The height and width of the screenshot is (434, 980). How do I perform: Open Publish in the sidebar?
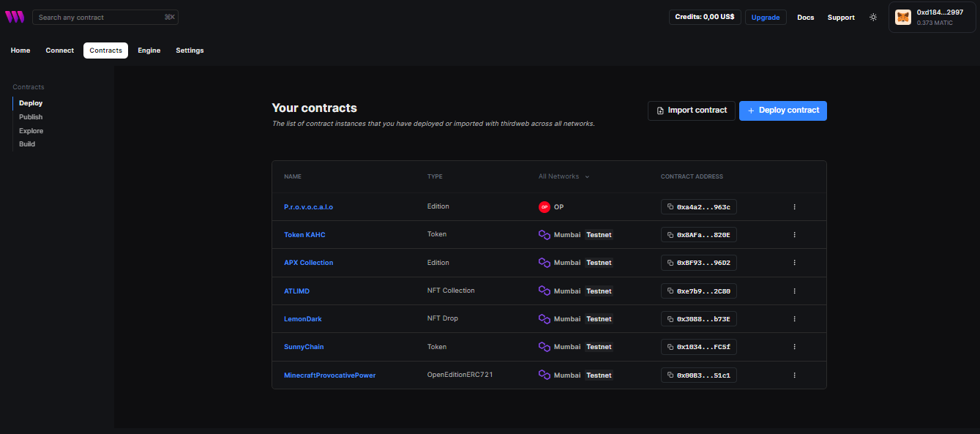[31, 117]
